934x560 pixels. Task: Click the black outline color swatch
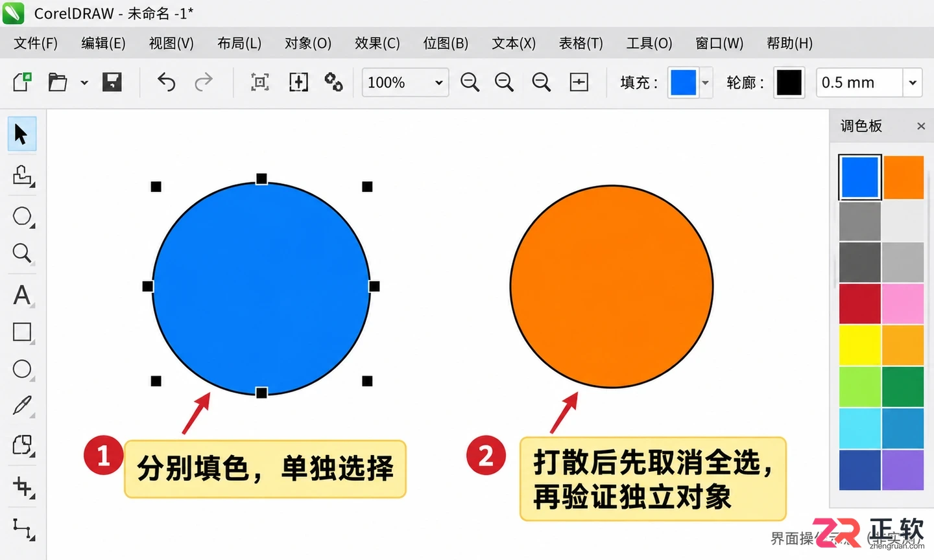(789, 82)
